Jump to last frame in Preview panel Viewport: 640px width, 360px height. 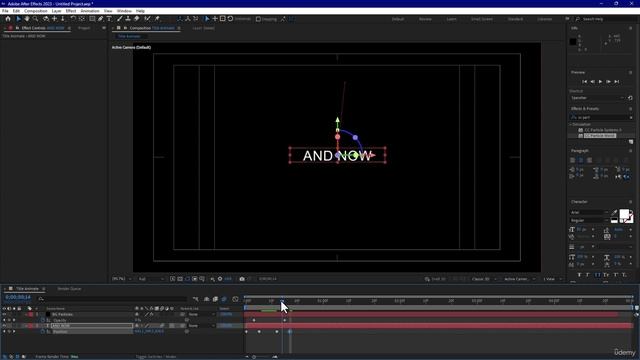pyautogui.click(x=617, y=82)
